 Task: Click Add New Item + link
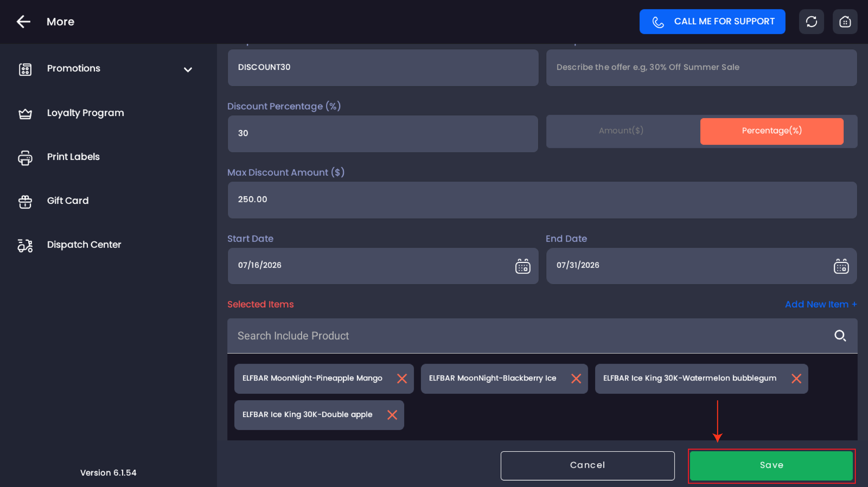pyautogui.click(x=821, y=304)
